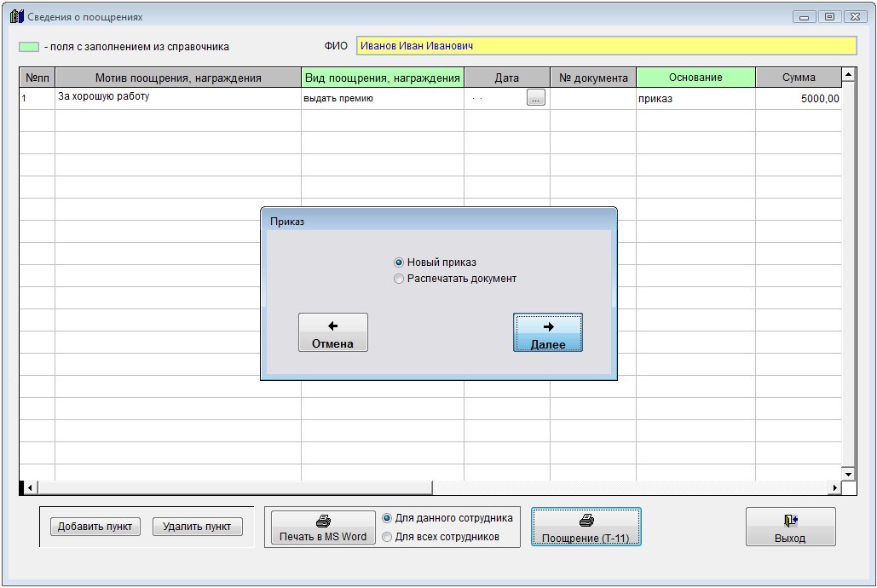Screen dimensions: 877x588
Task: Click the green legend swatch for справочник fields
Action: pyautogui.click(x=29, y=47)
